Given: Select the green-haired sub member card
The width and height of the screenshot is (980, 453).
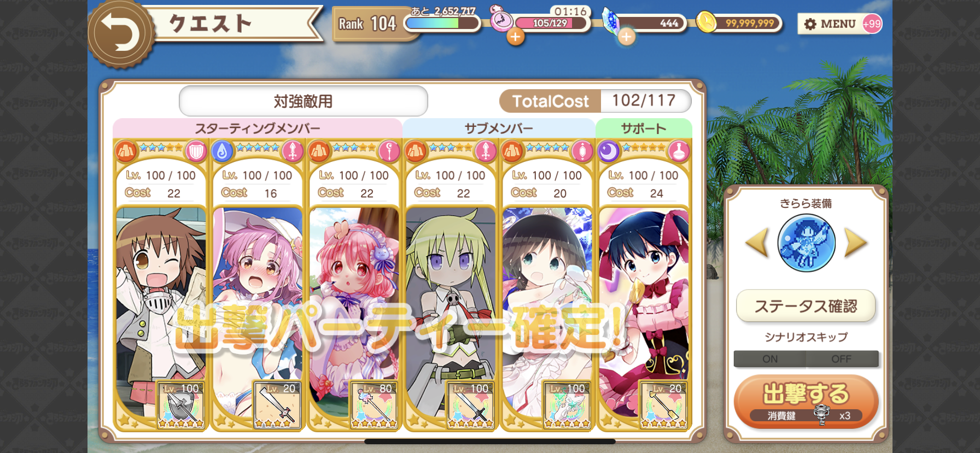Looking at the screenshot, I should pos(451,284).
